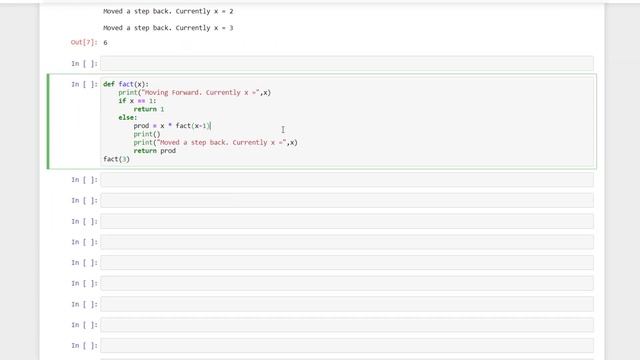The width and height of the screenshot is (640, 360).
Task: Click output line "Moved a step back. Currently x = 3"
Action: pos(168,28)
